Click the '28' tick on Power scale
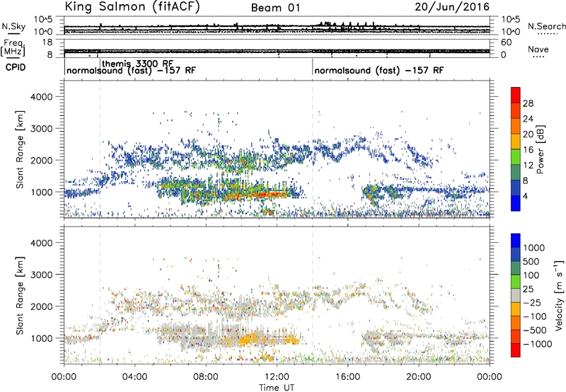This screenshot has height=392, width=566. pos(528,103)
